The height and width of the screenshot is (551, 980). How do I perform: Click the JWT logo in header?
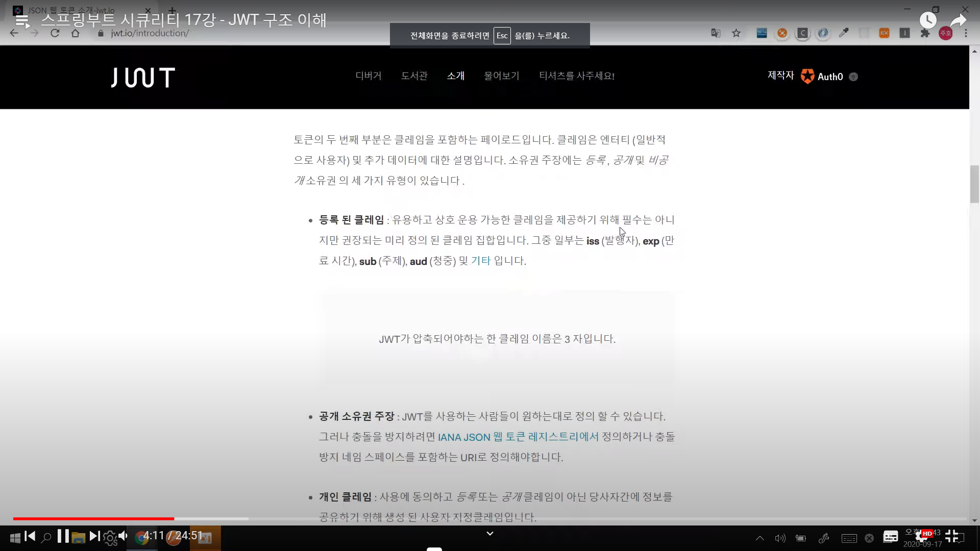coord(143,78)
